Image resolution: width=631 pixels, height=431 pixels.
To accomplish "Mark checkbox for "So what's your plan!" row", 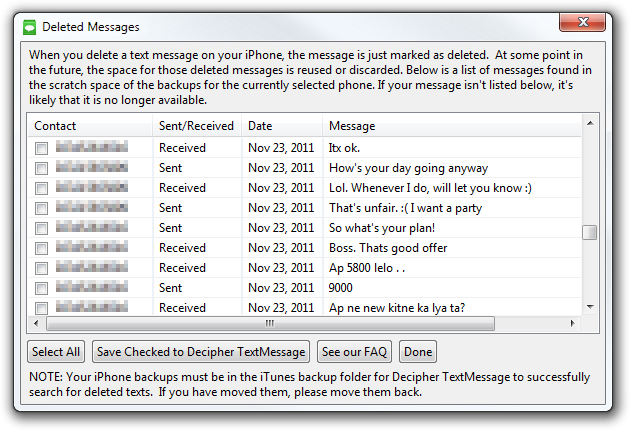I will coord(41,228).
